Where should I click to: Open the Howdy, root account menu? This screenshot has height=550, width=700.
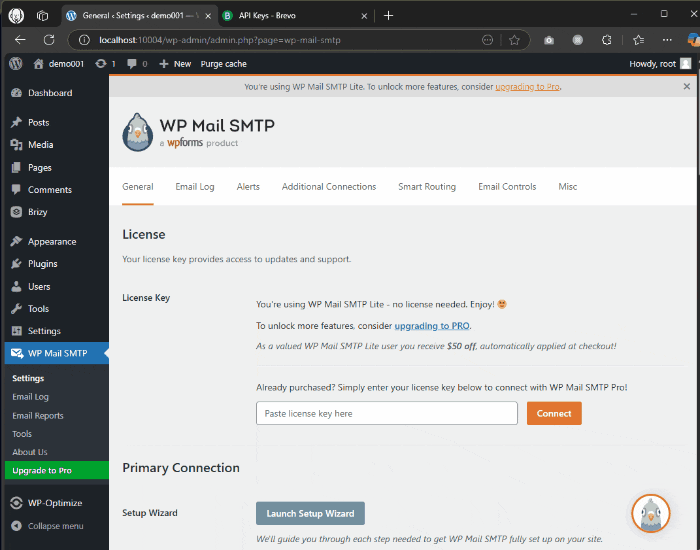pos(659,63)
